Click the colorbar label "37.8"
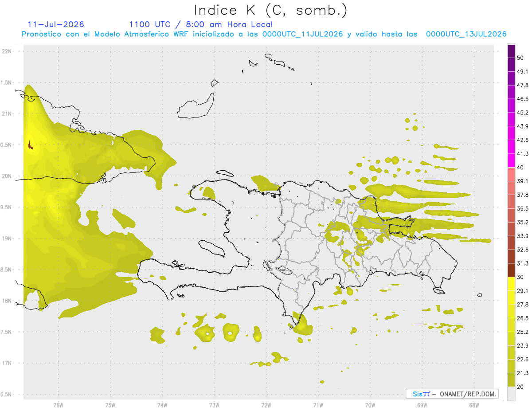This screenshot has width=532, height=411. [x=523, y=195]
